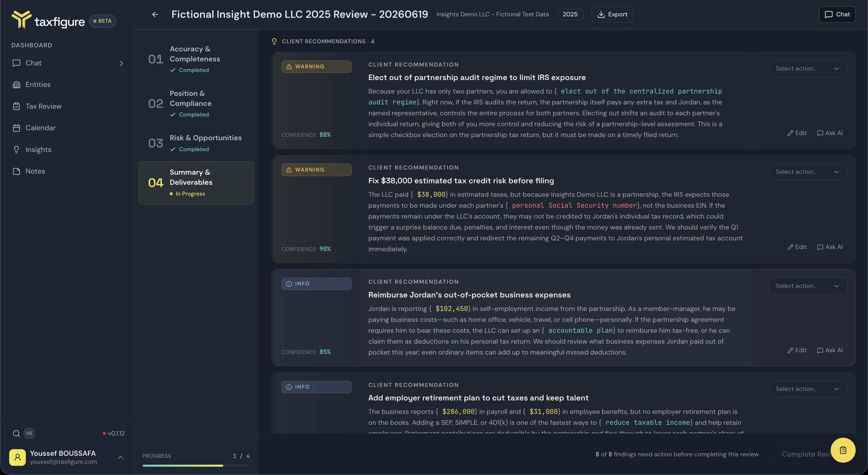Open Select action for audit regime recommendation
This screenshot has height=475, width=868.
[x=808, y=69]
